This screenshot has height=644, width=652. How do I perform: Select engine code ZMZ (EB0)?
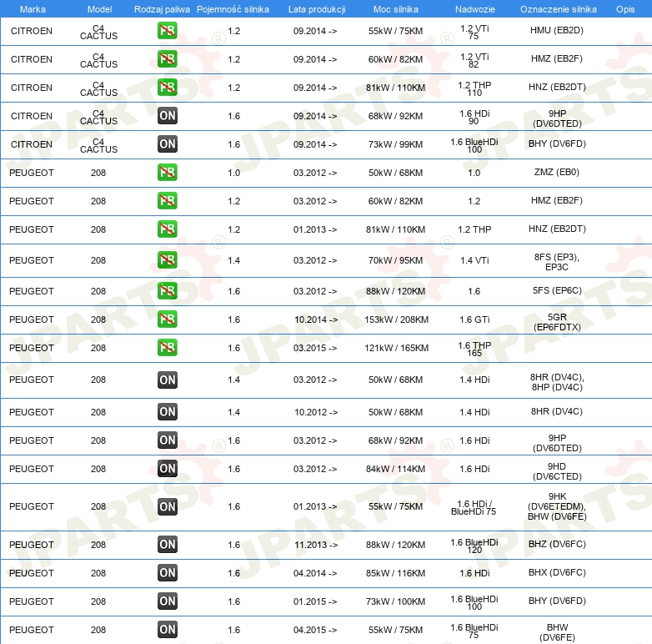[556, 172]
